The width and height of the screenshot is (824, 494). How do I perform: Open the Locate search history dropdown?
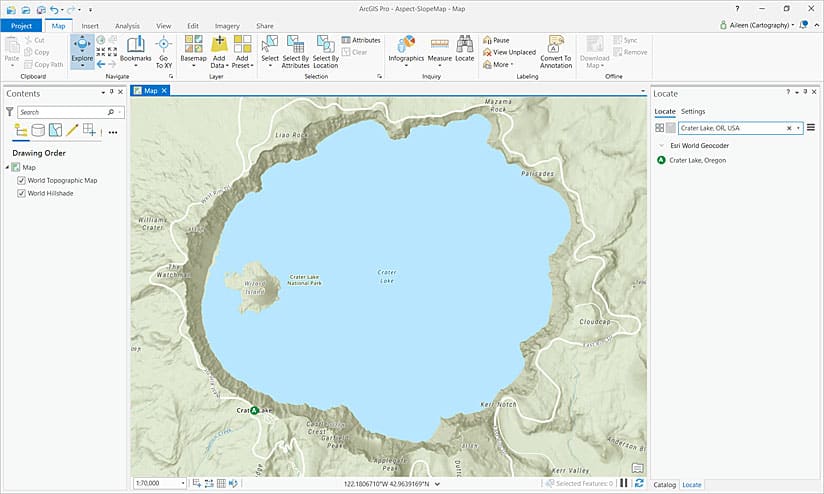[x=798, y=128]
